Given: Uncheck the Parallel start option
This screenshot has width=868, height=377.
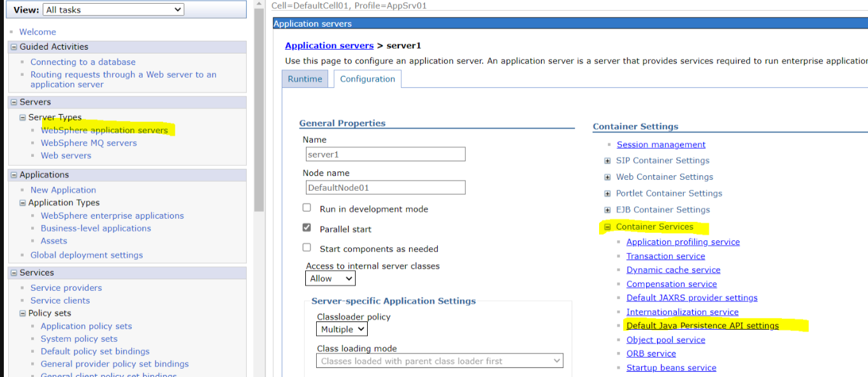Looking at the screenshot, I should [307, 228].
